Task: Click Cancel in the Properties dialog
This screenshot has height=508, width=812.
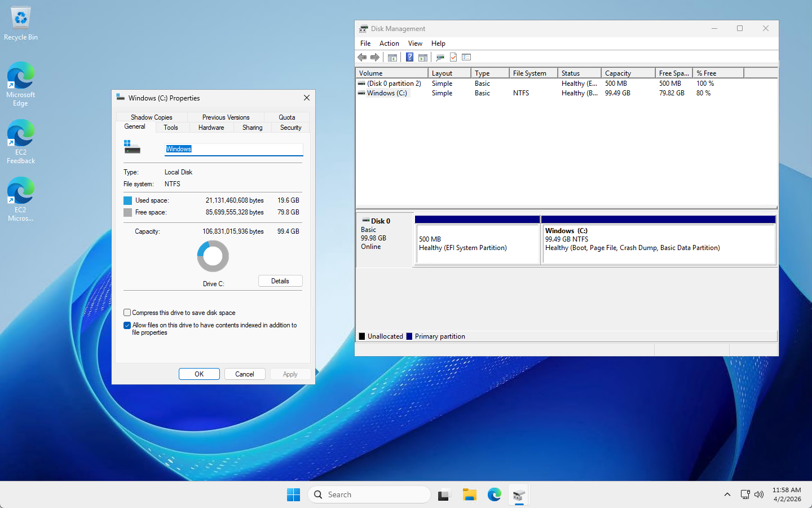Action: pyautogui.click(x=245, y=374)
